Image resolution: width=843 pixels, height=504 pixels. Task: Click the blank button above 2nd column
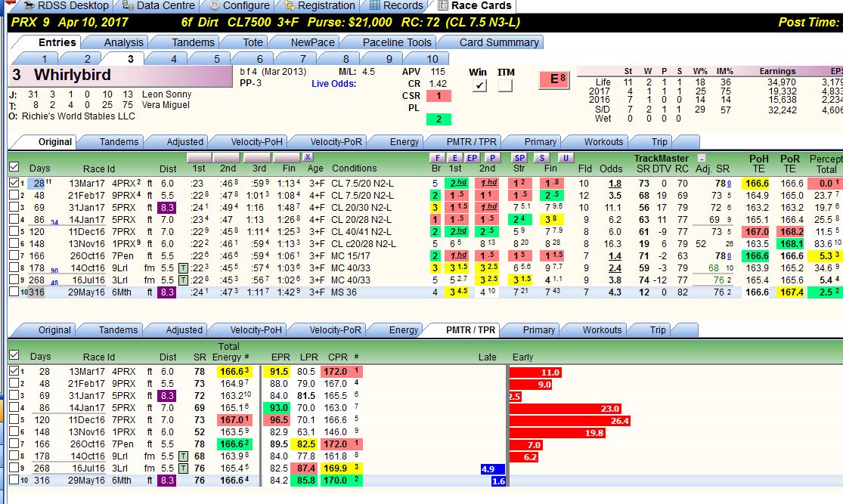pos(226,157)
